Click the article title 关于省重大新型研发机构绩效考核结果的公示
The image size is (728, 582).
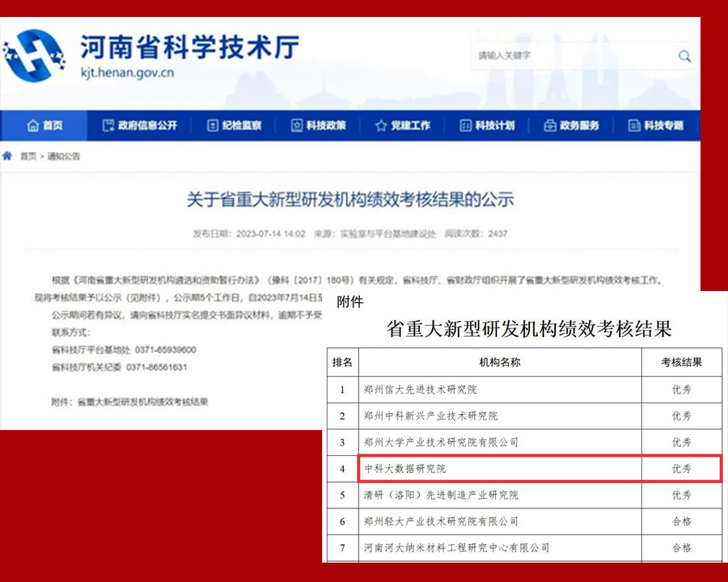(x=350, y=200)
